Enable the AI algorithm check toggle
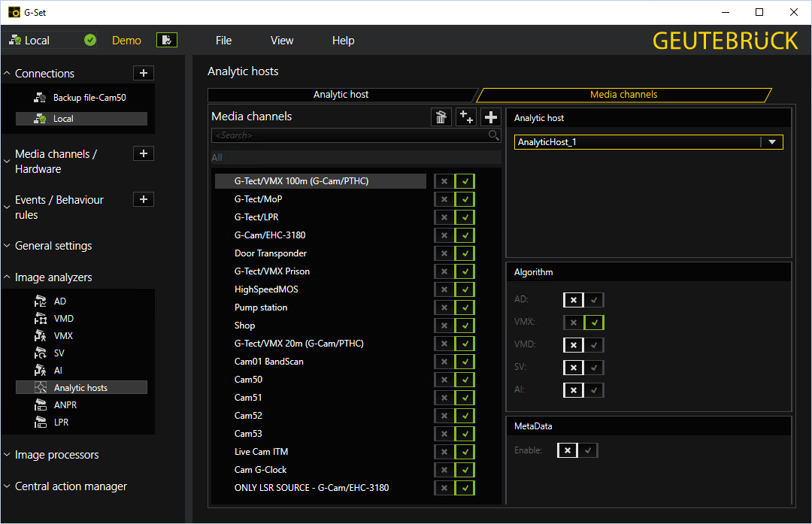Image resolution: width=812 pixels, height=524 pixels. pos(594,390)
